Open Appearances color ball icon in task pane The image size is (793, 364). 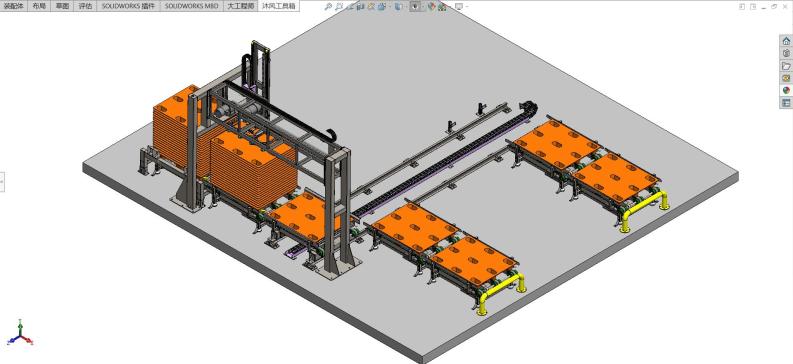click(786, 90)
